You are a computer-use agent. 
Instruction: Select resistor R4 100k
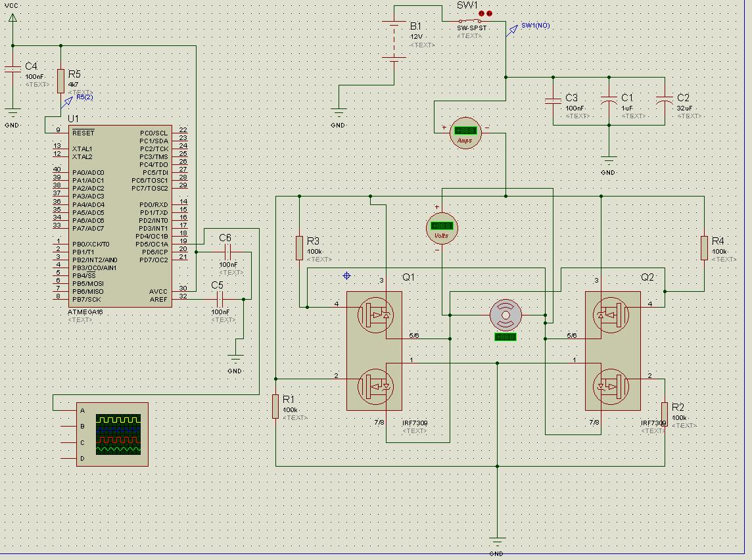(x=704, y=248)
